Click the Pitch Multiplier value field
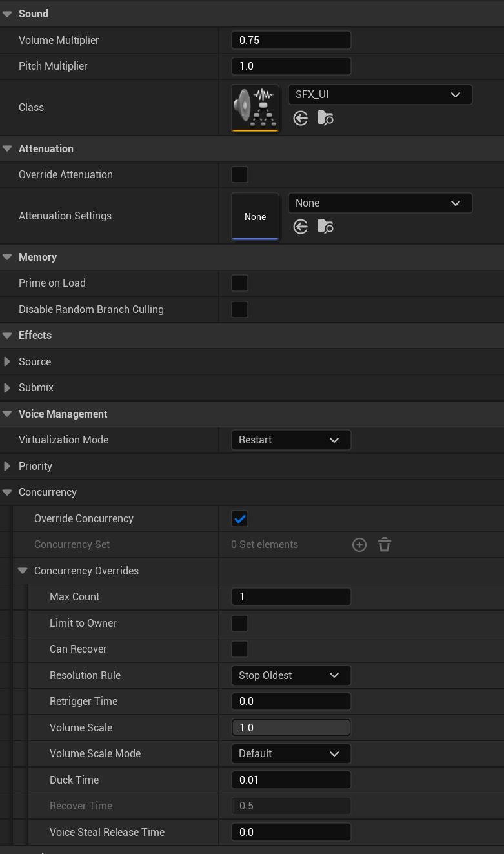The height and width of the screenshot is (854, 504). click(x=291, y=66)
